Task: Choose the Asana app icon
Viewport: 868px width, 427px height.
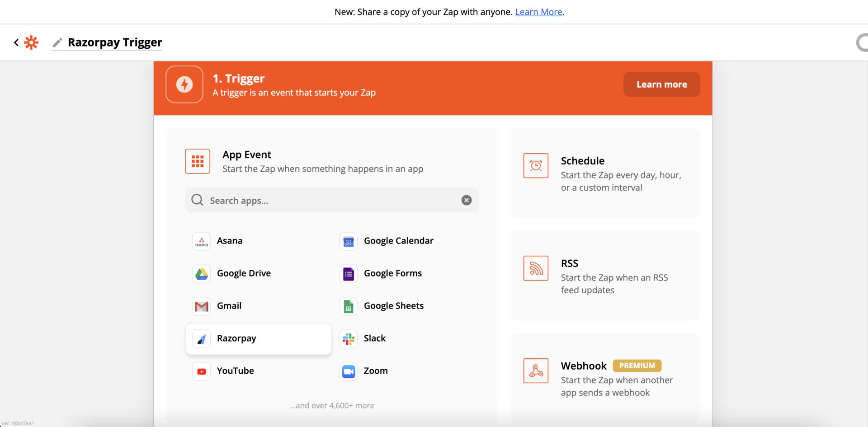Action: 201,241
